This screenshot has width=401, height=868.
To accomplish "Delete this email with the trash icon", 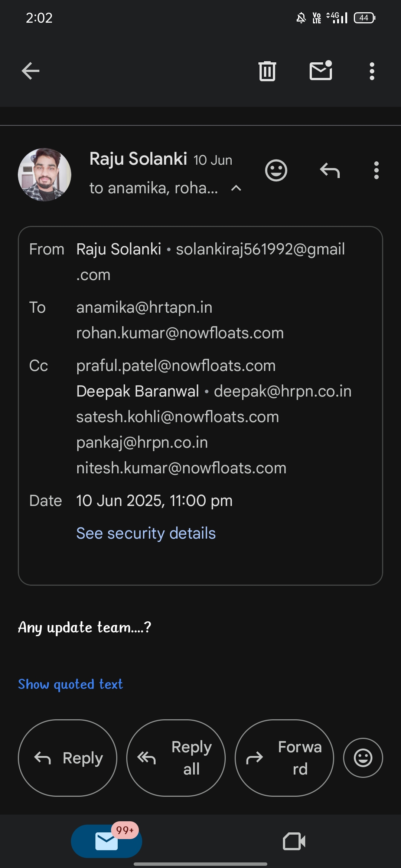I will pyautogui.click(x=267, y=71).
